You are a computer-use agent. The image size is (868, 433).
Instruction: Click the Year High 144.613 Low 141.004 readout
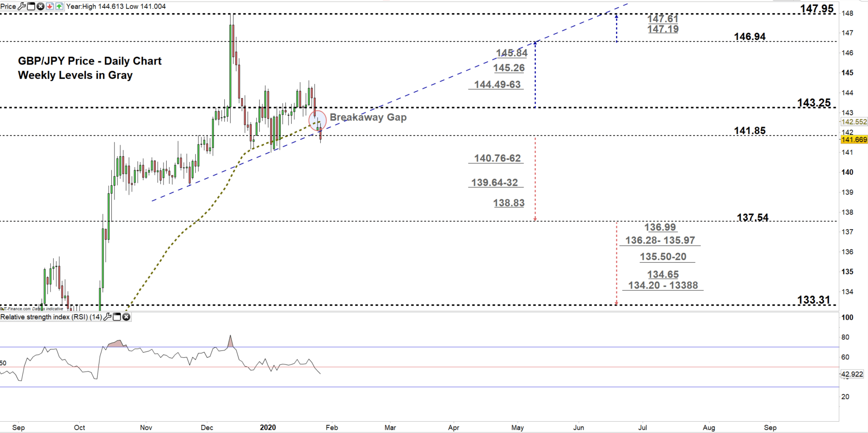coord(116,6)
